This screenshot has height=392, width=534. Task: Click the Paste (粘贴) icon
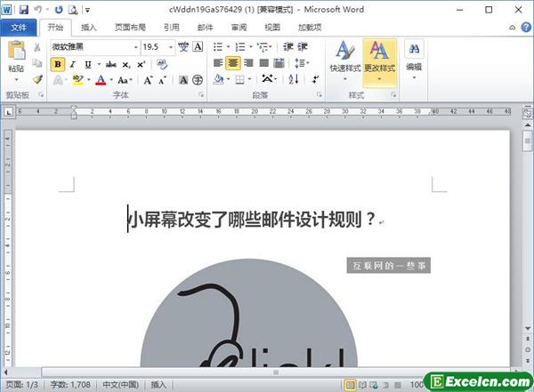[x=16, y=57]
